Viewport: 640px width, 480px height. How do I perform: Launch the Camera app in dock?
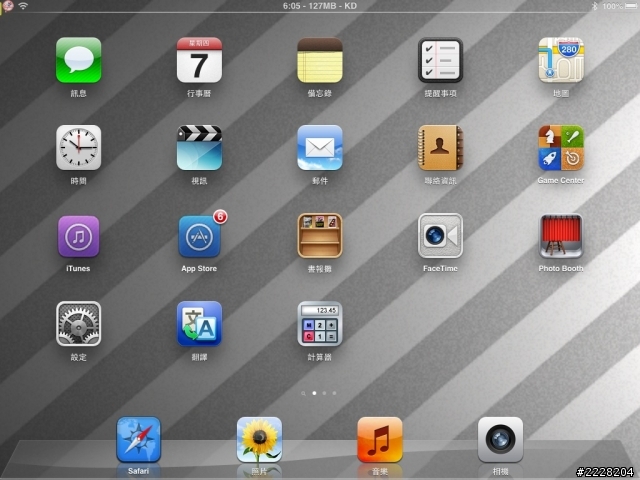pyautogui.click(x=500, y=439)
